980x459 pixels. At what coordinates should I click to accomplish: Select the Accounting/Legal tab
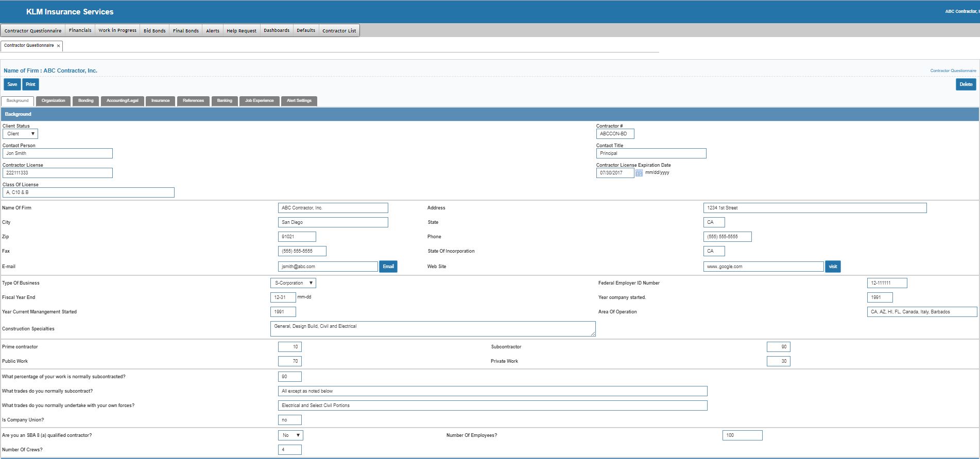tap(123, 101)
